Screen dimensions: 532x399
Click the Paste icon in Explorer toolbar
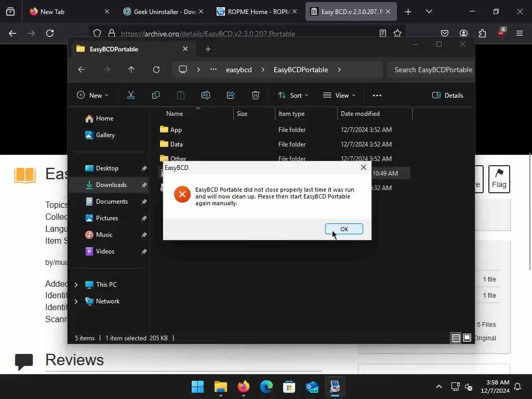180,96
